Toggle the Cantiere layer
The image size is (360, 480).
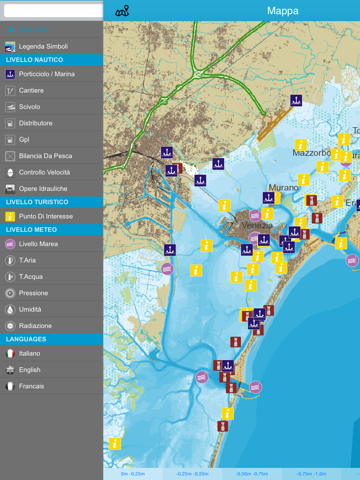[51, 90]
